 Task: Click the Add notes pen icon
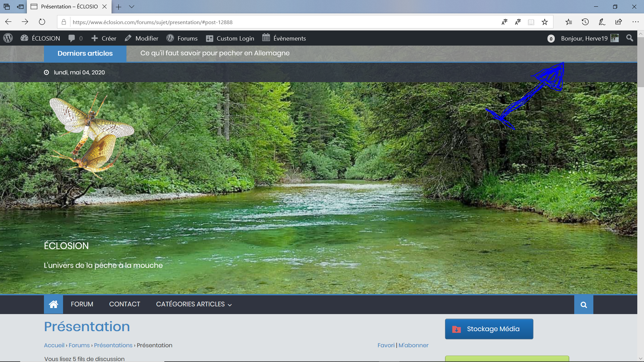(x=602, y=22)
